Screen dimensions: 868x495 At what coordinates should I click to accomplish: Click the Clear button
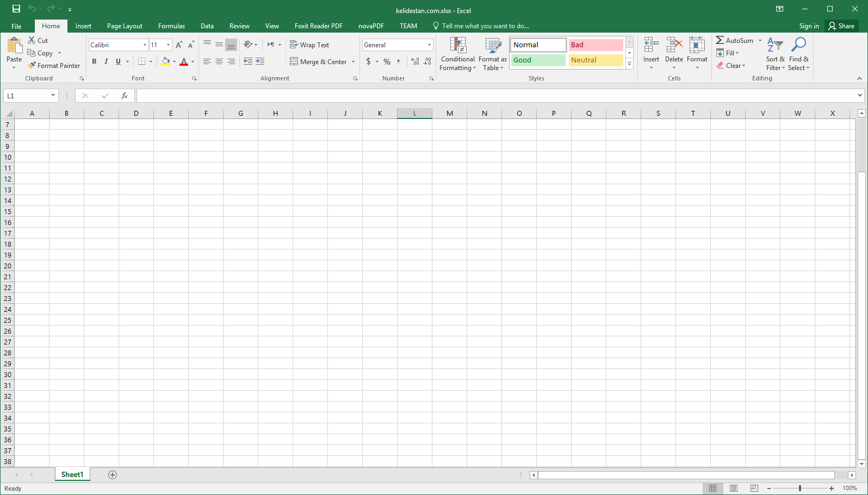(731, 66)
